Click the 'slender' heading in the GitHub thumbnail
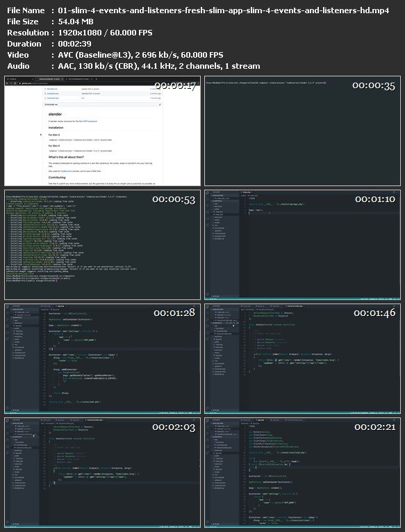Image resolution: width=405 pixels, height=532 pixels. point(56,115)
